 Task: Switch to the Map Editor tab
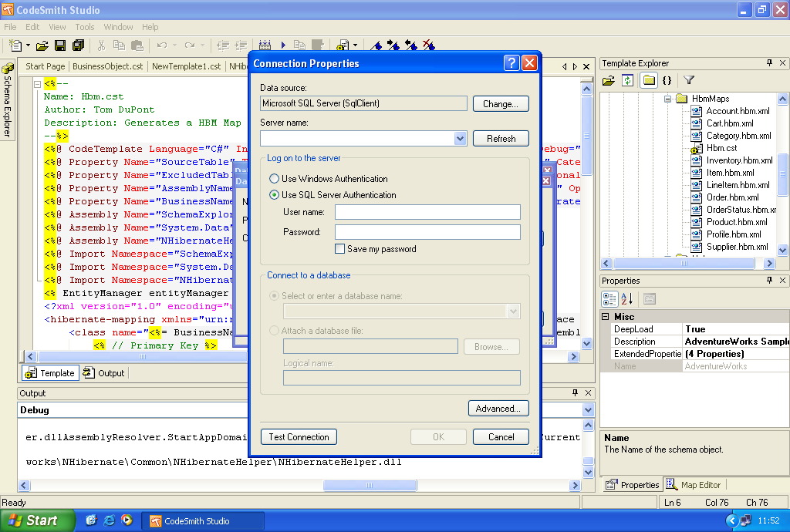[694, 485]
